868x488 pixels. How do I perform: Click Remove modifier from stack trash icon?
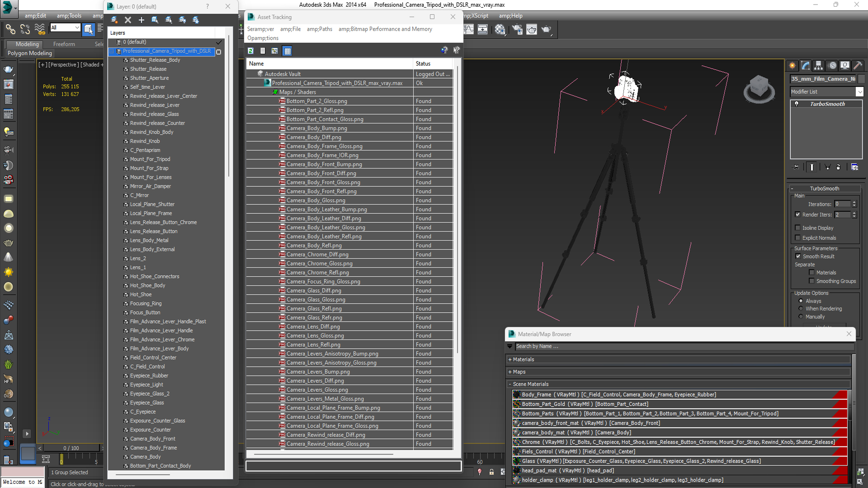click(838, 167)
